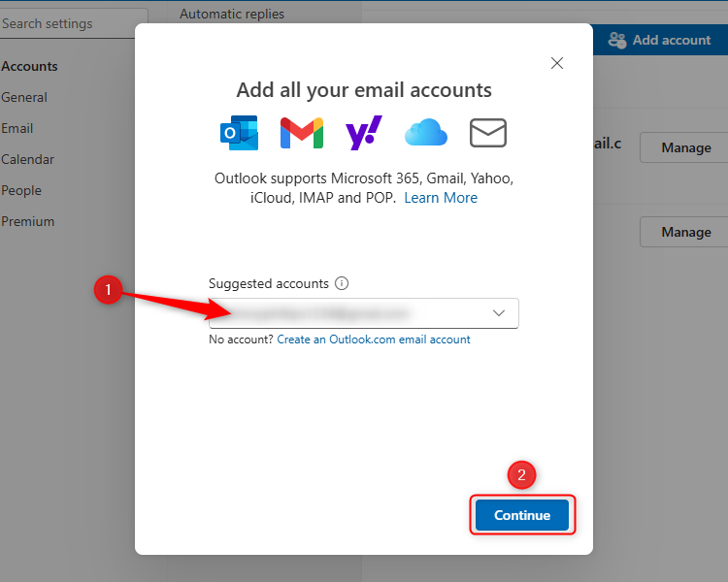
Task: Select Email in settings sidebar
Action: point(17,128)
